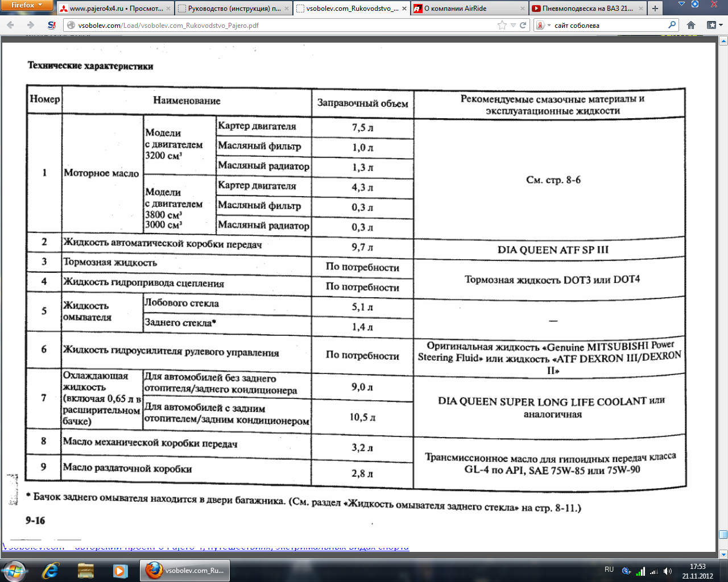Launch Internet Explorer from the taskbar
Viewport: 728px width, 582px height.
[51, 570]
